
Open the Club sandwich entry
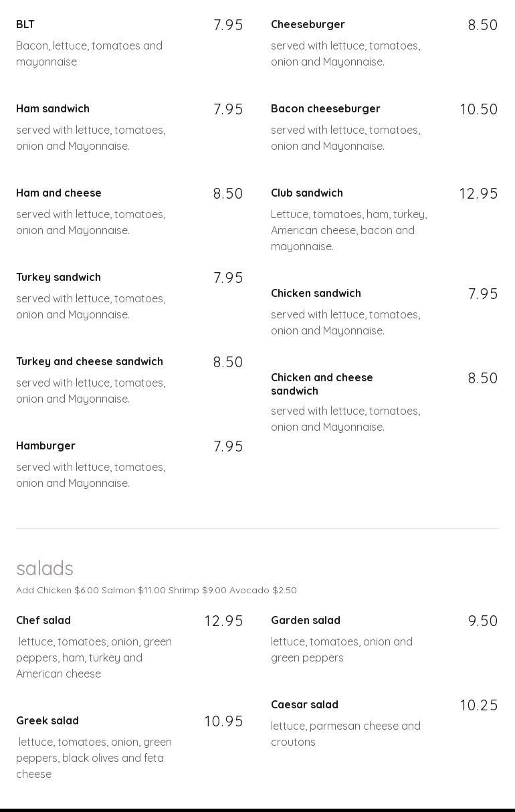306,193
